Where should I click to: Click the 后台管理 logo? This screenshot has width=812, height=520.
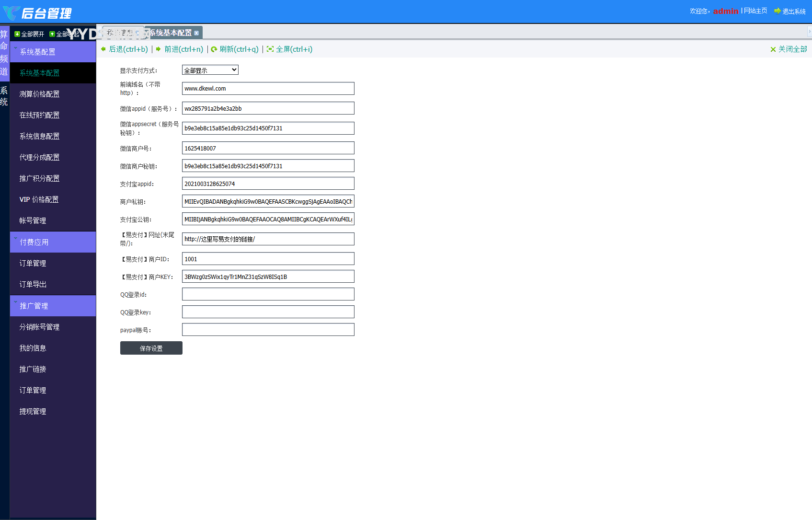[37, 13]
